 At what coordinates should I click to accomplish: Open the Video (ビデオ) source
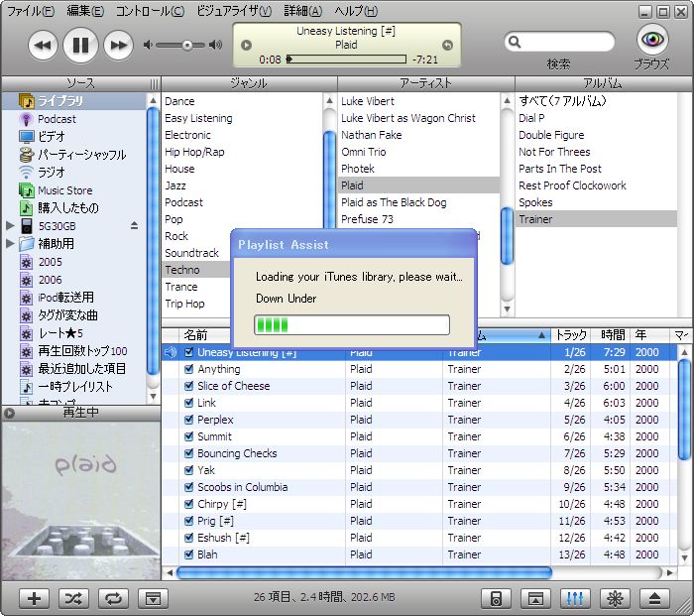[x=42, y=137]
